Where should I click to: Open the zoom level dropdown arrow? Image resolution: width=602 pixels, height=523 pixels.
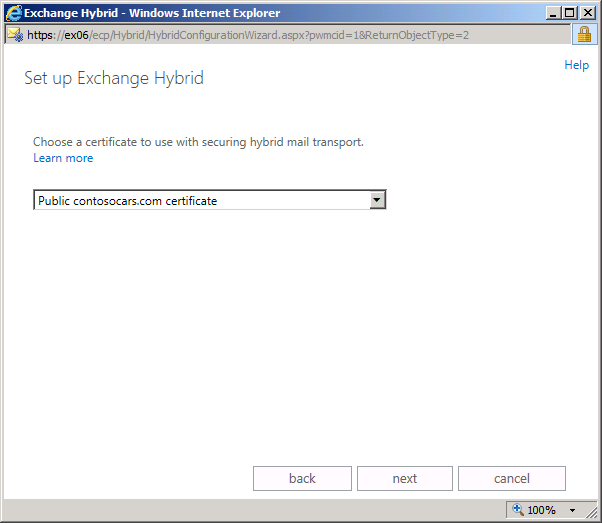pos(572,510)
